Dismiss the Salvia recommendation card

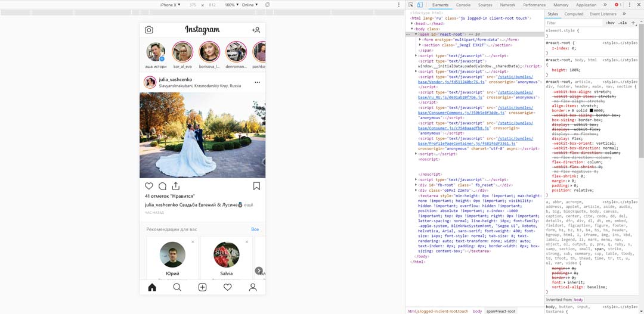tap(247, 242)
